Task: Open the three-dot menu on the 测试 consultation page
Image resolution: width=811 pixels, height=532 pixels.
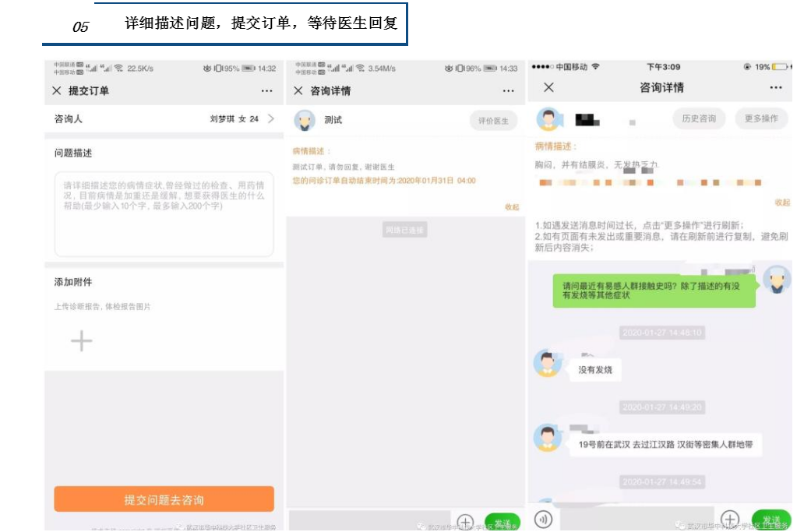Action: click(x=509, y=91)
